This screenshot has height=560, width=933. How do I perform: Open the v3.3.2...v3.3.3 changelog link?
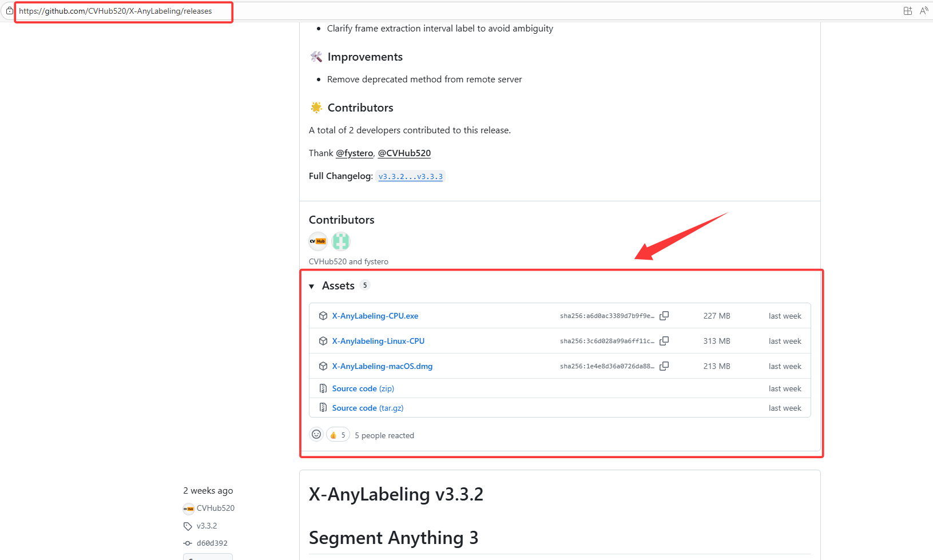[x=411, y=176]
